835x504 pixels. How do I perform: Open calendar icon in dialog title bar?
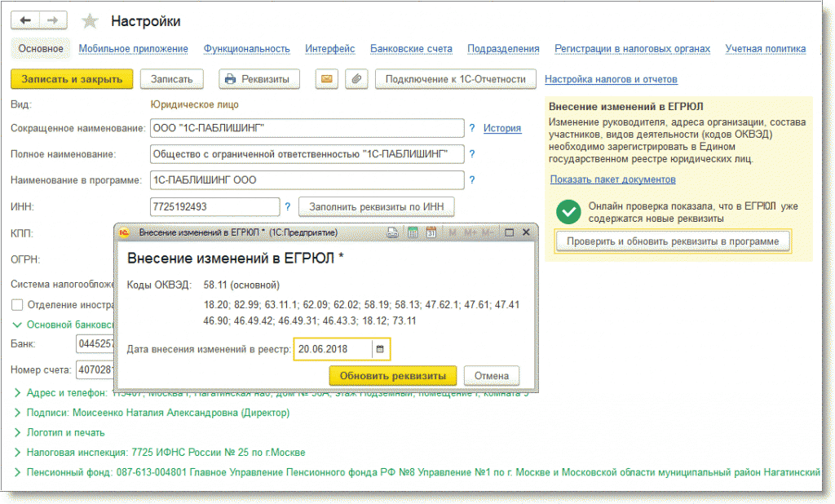[x=431, y=232]
